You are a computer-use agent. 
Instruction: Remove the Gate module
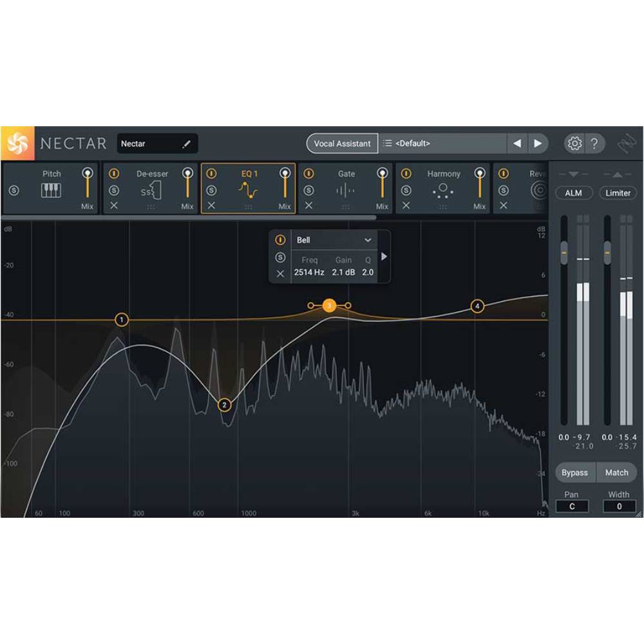click(x=309, y=205)
